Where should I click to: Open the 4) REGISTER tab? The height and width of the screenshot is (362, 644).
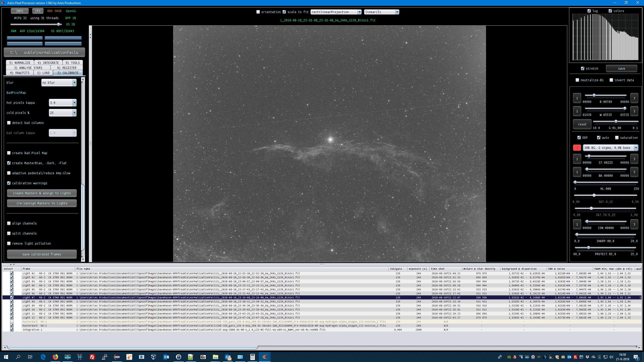click(67, 68)
